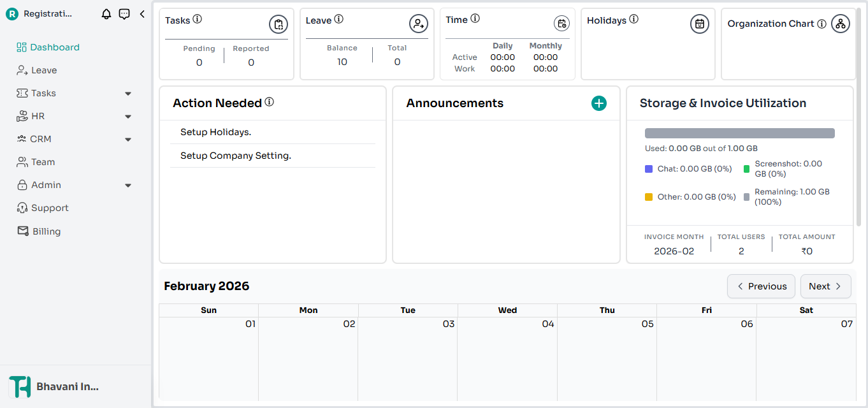Image resolution: width=868 pixels, height=408 pixels.
Task: Collapse the sidebar with the left chevron
Action: tap(142, 14)
